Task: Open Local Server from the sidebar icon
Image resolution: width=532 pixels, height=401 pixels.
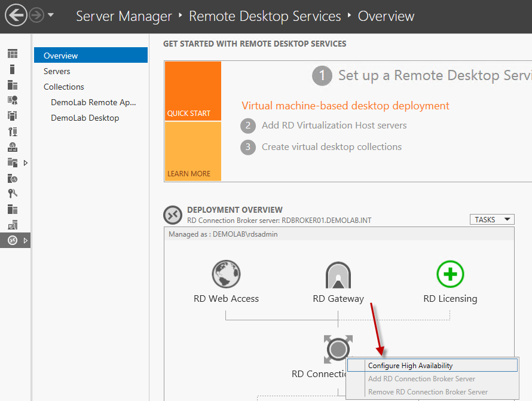Action: 13,69
